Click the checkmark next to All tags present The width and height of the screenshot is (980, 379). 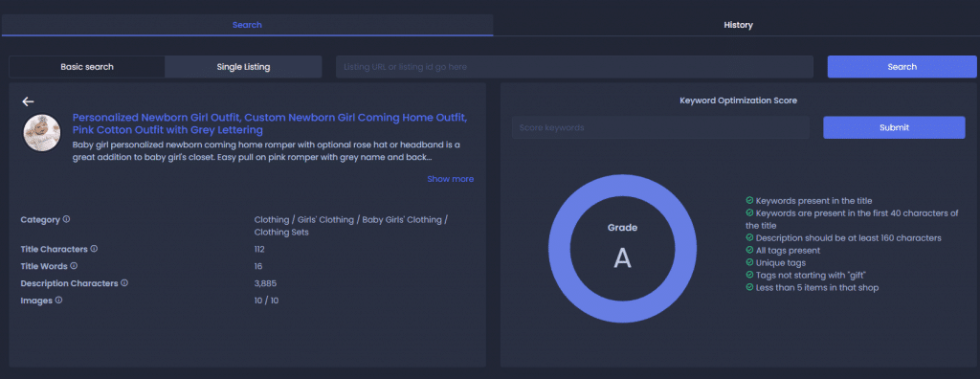(x=749, y=250)
